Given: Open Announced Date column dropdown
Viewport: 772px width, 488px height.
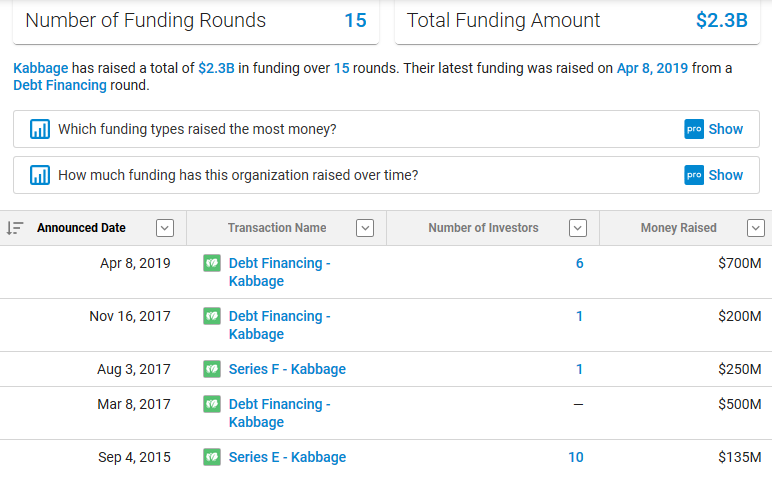Looking at the screenshot, I should [165, 228].
